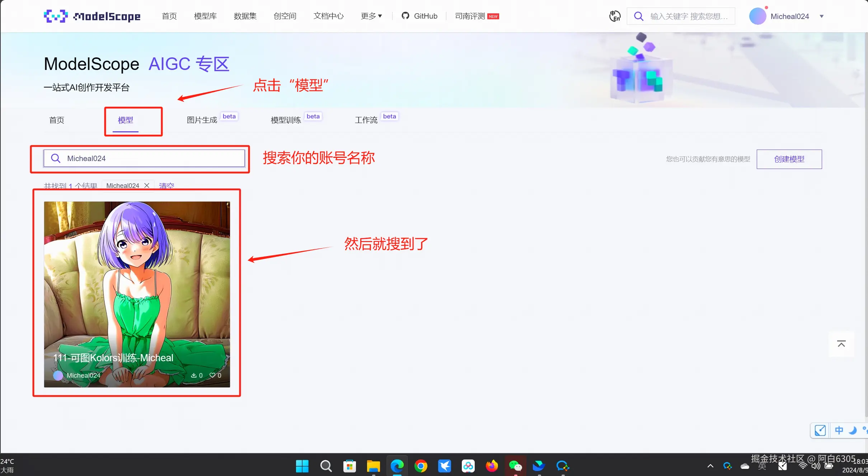The width and height of the screenshot is (868, 476).
Task: Click the ModelScope logo icon
Action: [x=56, y=16]
